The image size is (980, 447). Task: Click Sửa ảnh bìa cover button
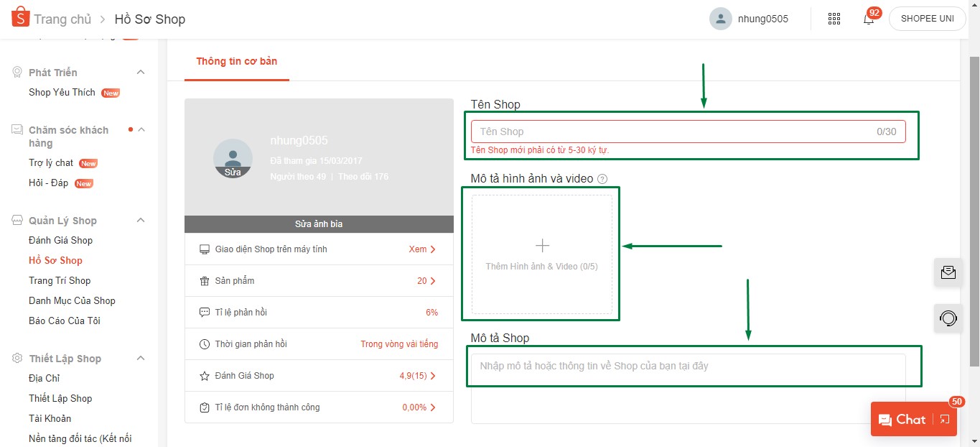319,224
